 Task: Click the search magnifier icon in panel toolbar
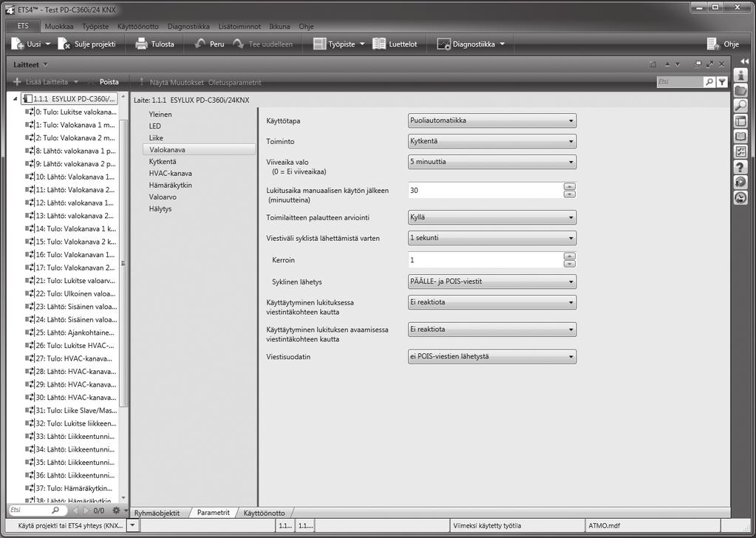[x=709, y=82]
